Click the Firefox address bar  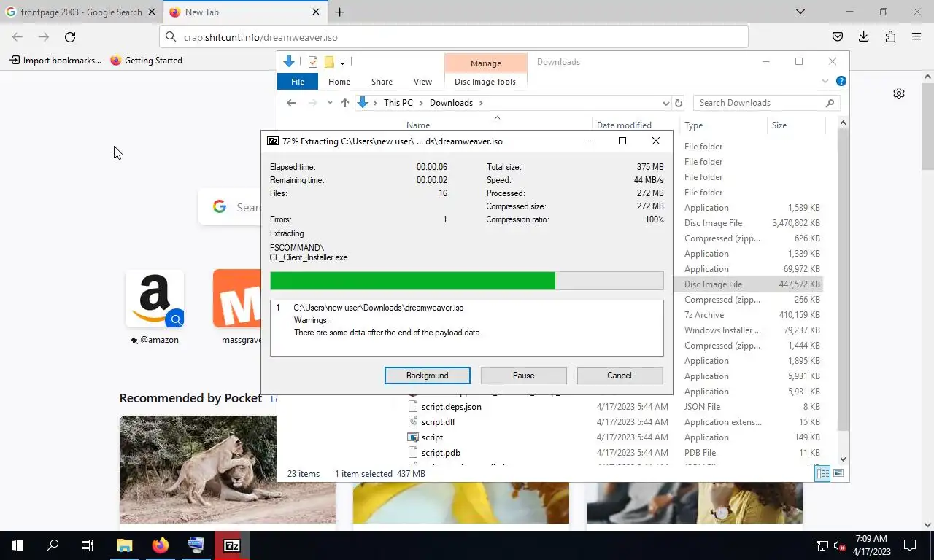(454, 37)
